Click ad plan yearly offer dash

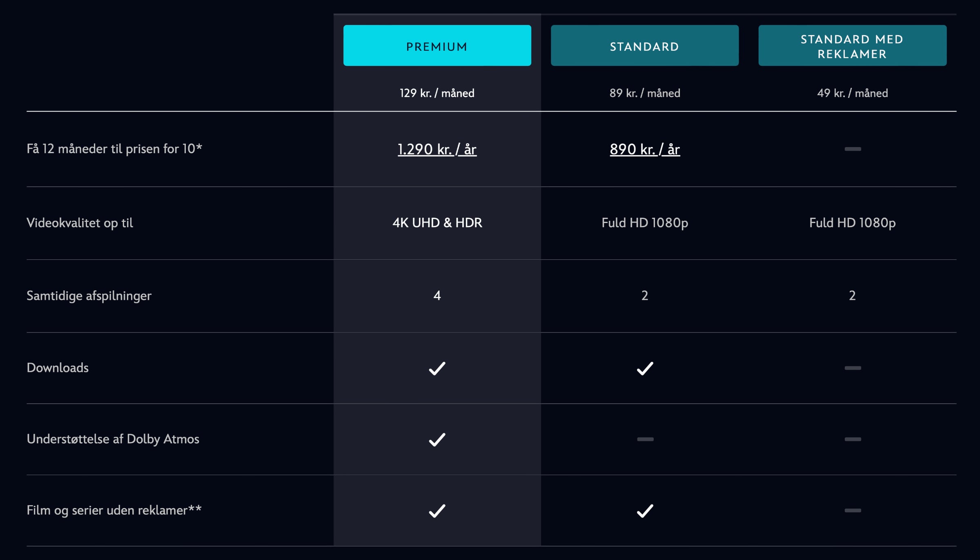(x=853, y=149)
